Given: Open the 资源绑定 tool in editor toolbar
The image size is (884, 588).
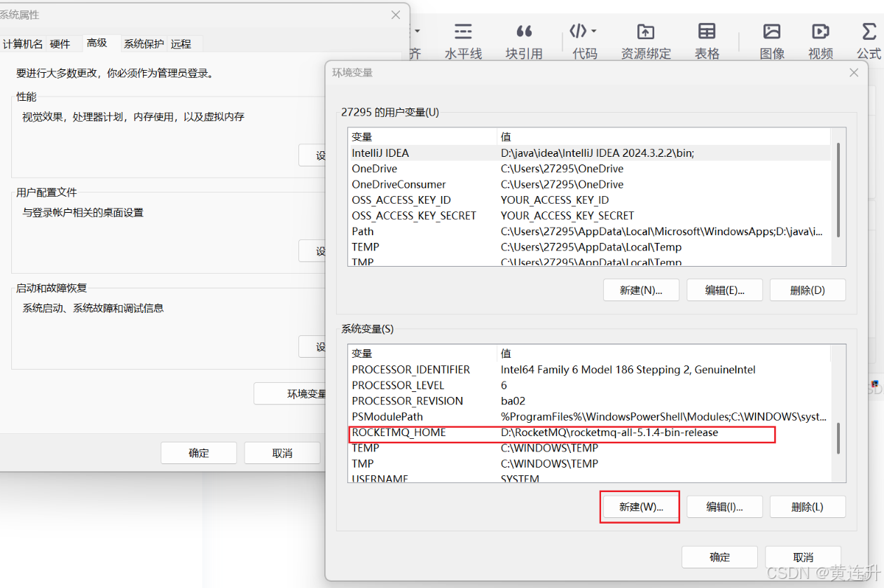Looking at the screenshot, I should pos(646,41).
